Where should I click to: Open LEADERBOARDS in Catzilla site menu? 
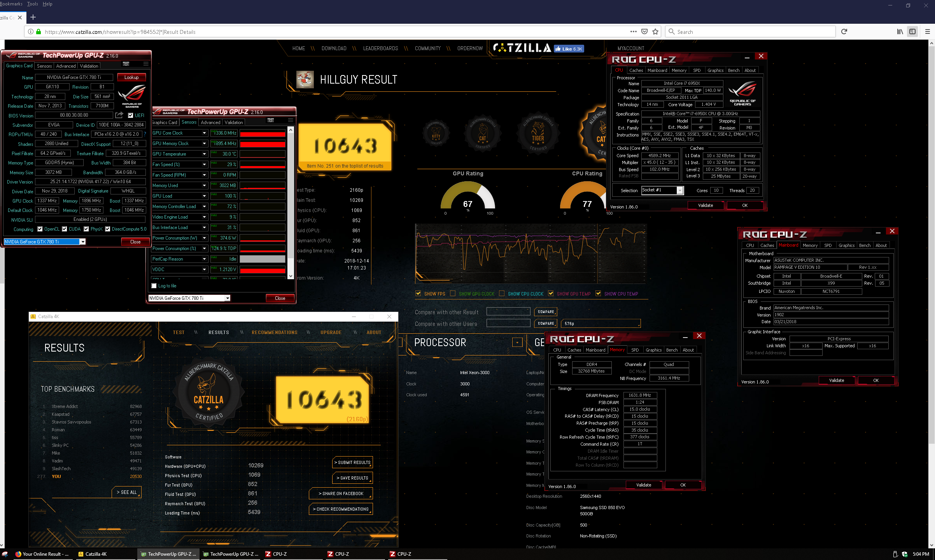pyautogui.click(x=380, y=49)
